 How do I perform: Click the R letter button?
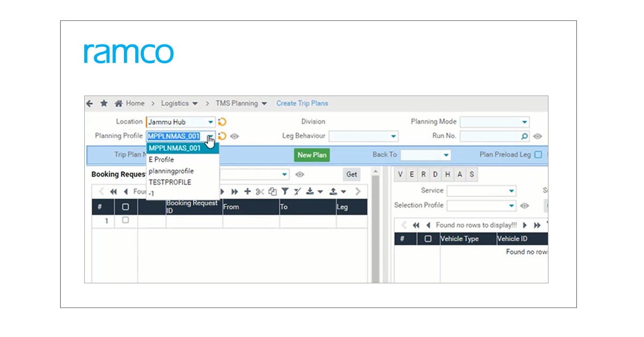[x=424, y=174]
